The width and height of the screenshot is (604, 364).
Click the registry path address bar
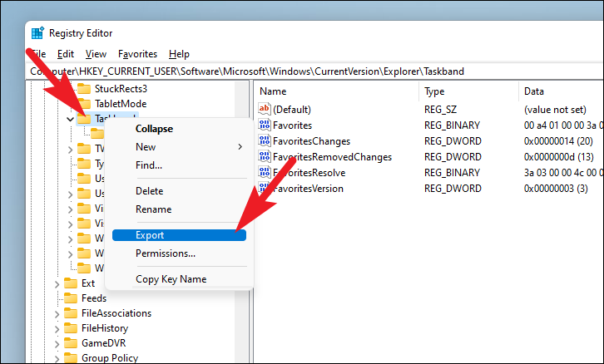(314, 71)
